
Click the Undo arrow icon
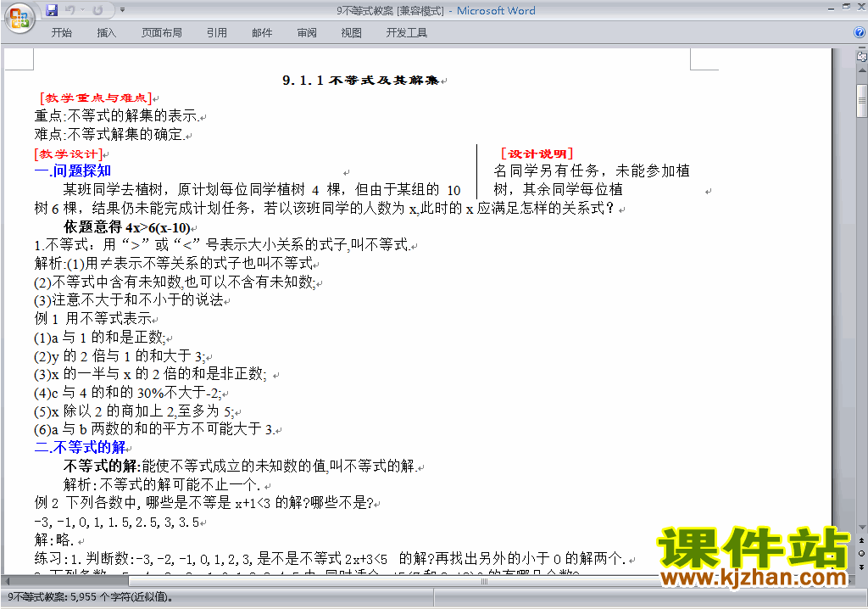70,10
